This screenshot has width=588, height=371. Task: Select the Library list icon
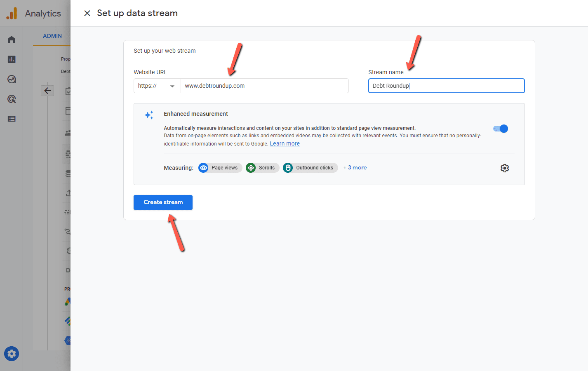11,118
